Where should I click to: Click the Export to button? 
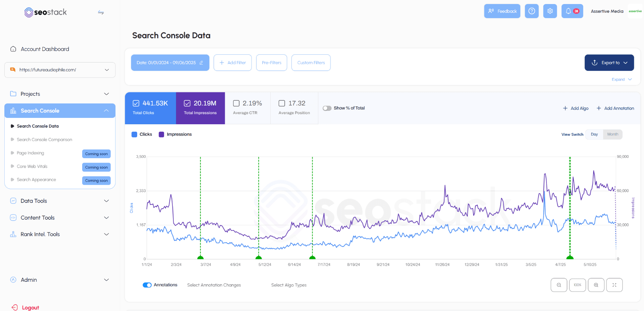click(x=609, y=62)
